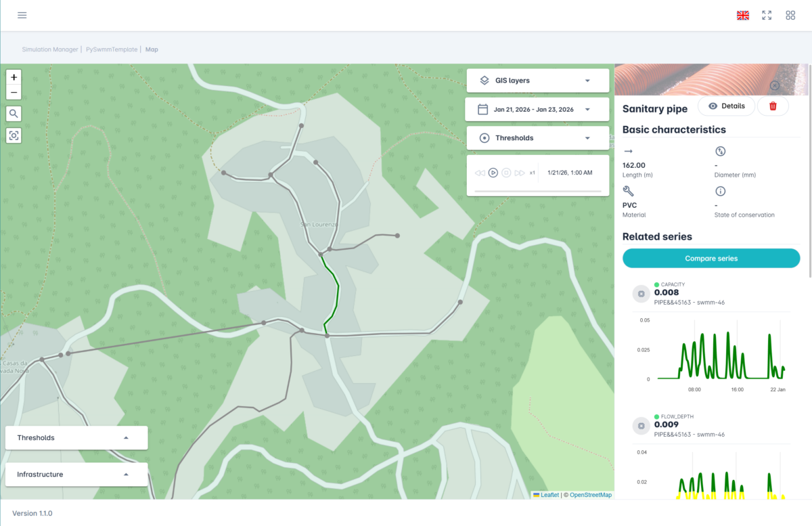Zoom in on the map

click(14, 77)
